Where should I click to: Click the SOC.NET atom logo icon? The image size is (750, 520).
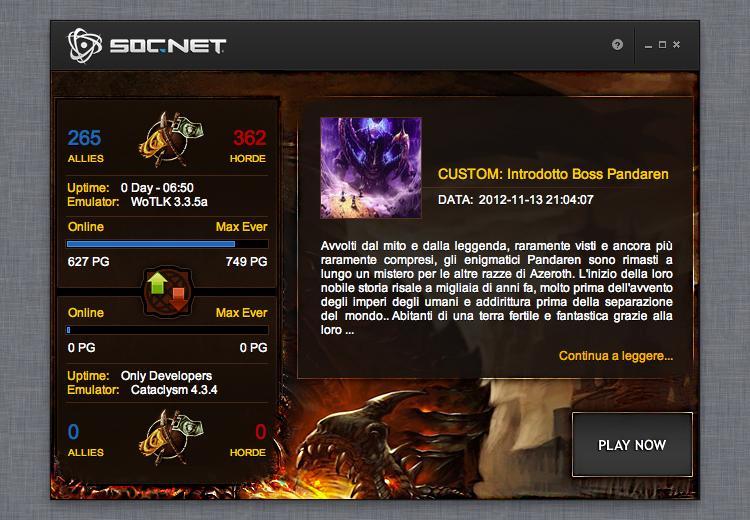(x=85, y=45)
